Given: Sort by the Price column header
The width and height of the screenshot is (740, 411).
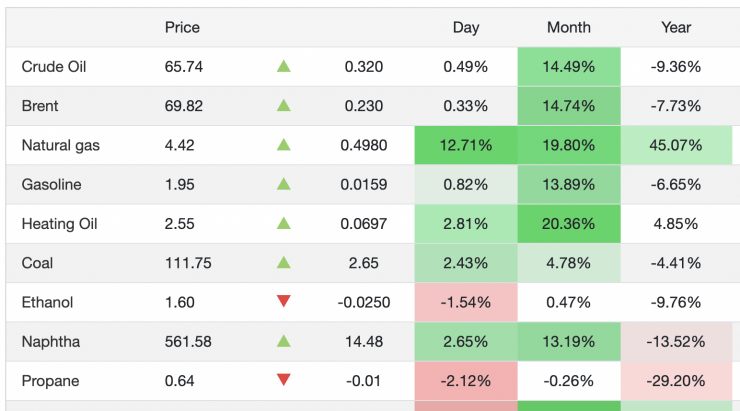Looking at the screenshot, I should [x=182, y=27].
